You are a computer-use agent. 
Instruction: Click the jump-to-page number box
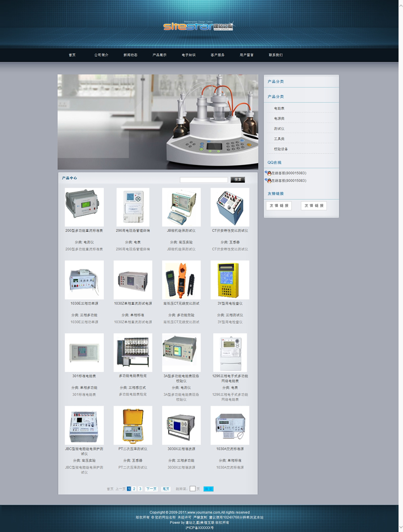(x=192, y=489)
